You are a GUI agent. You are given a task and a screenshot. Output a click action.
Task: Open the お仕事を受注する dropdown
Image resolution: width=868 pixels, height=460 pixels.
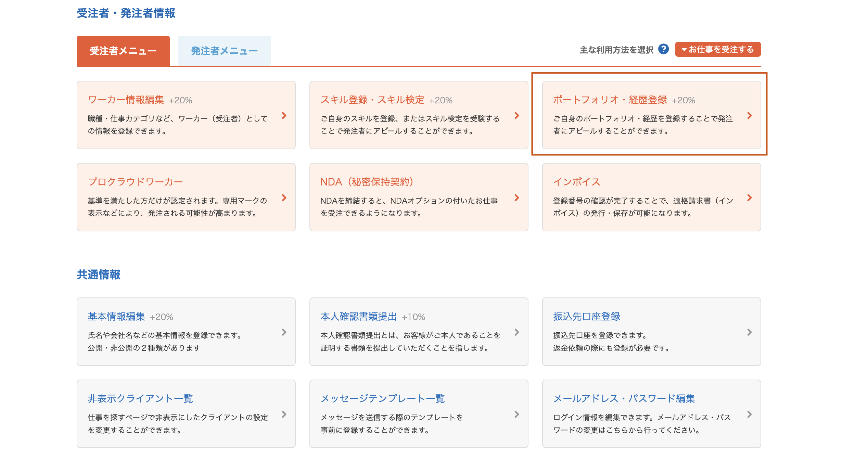[x=718, y=49]
